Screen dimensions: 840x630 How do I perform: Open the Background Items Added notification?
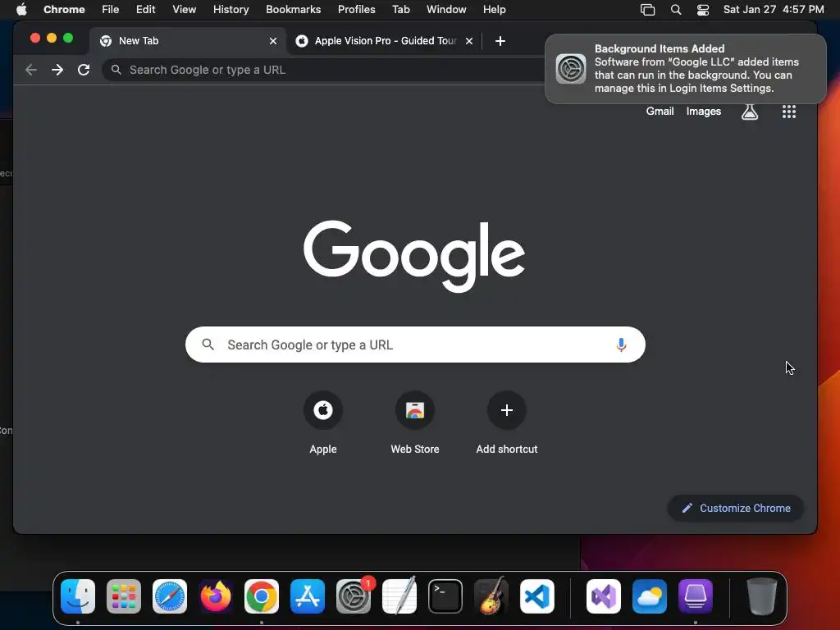click(x=685, y=69)
